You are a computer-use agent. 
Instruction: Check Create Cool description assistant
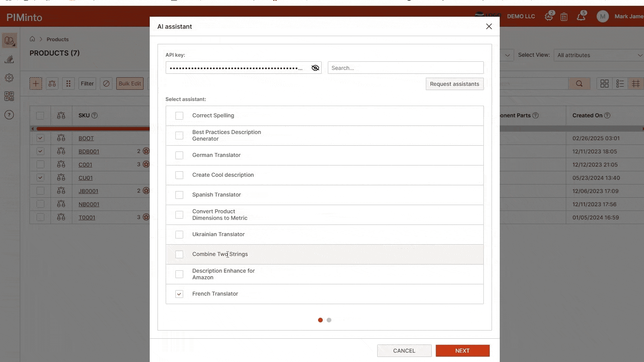[x=179, y=175]
